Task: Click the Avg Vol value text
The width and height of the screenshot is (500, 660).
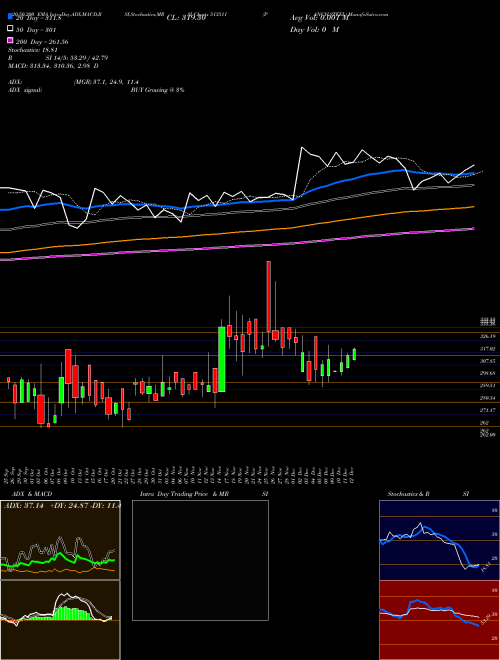Action: (319, 18)
